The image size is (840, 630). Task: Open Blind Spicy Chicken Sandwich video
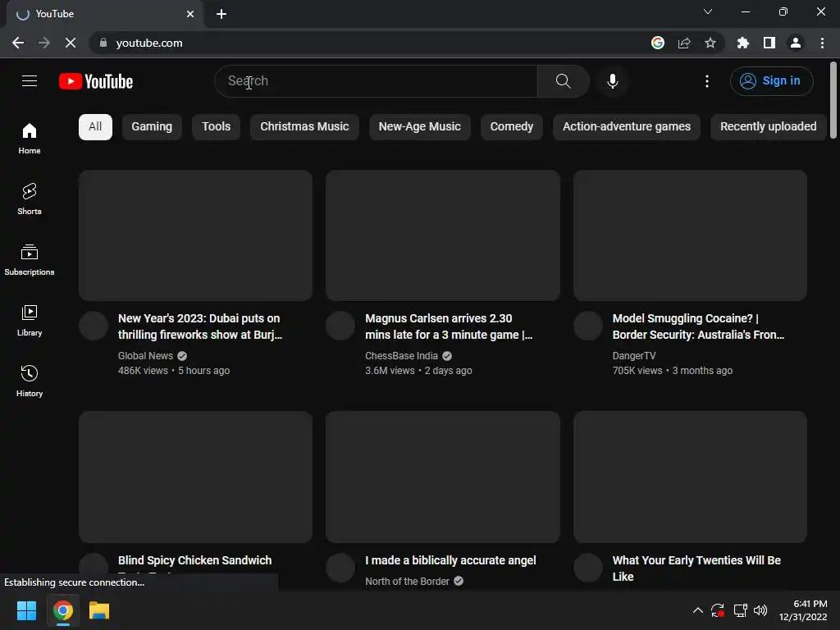[x=194, y=560]
